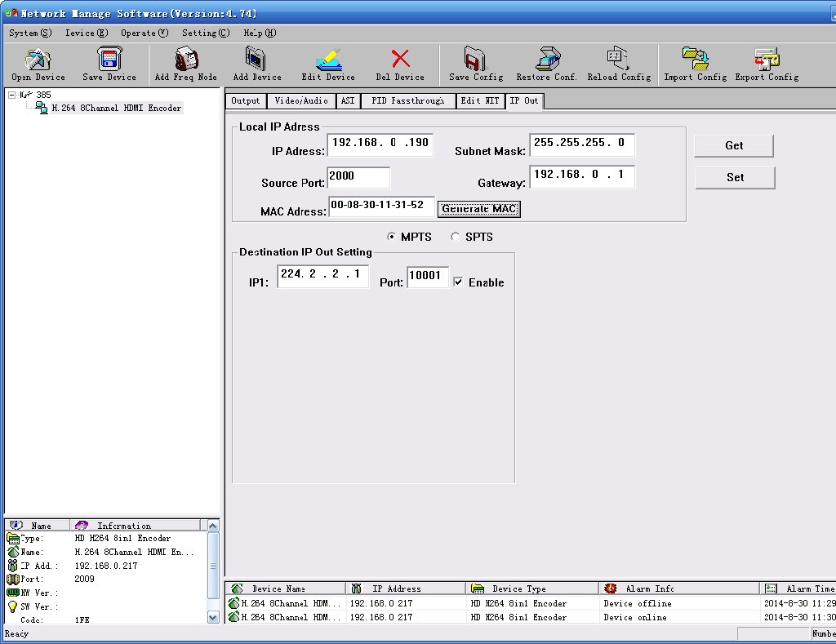The height and width of the screenshot is (644, 836).
Task: Open the Device menu
Action: (x=87, y=33)
